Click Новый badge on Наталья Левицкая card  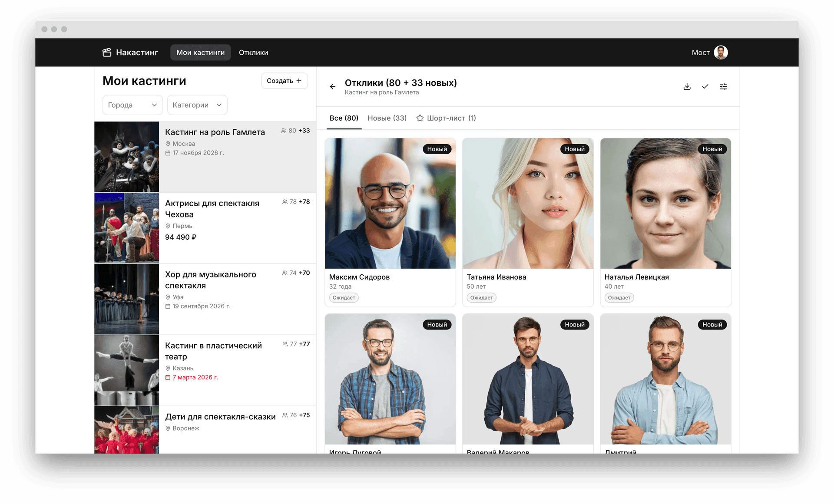point(712,149)
